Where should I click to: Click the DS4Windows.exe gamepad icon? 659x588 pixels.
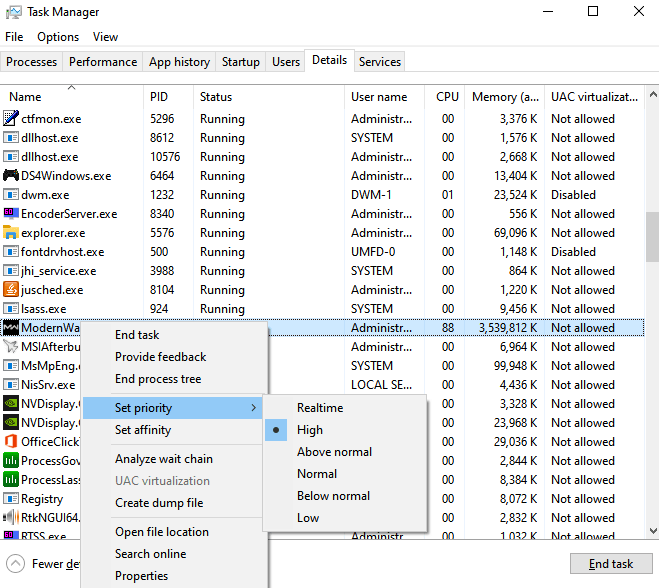(12, 176)
